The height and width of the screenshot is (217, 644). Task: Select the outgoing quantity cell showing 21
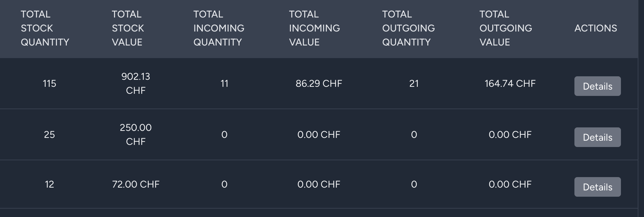tap(414, 84)
